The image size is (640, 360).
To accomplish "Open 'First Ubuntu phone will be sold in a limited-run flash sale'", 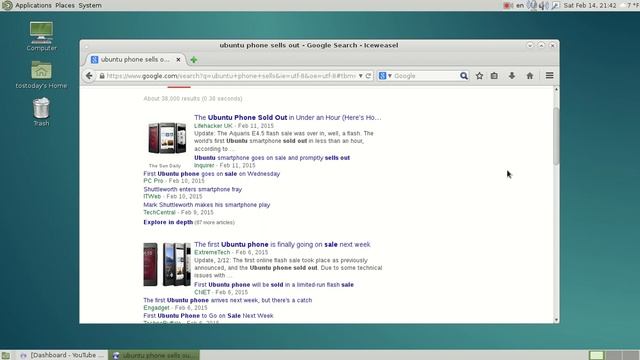I will coord(274,284).
